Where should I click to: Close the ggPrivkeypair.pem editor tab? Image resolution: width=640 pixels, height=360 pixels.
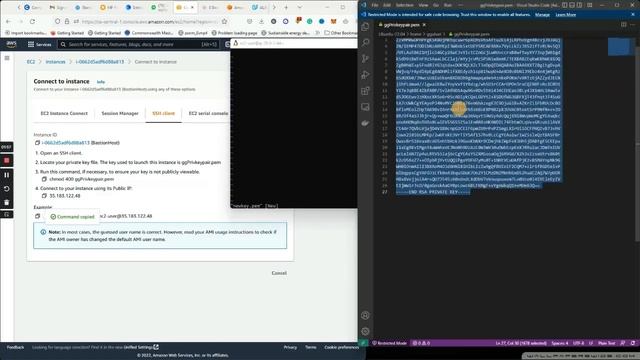[x=424, y=25]
